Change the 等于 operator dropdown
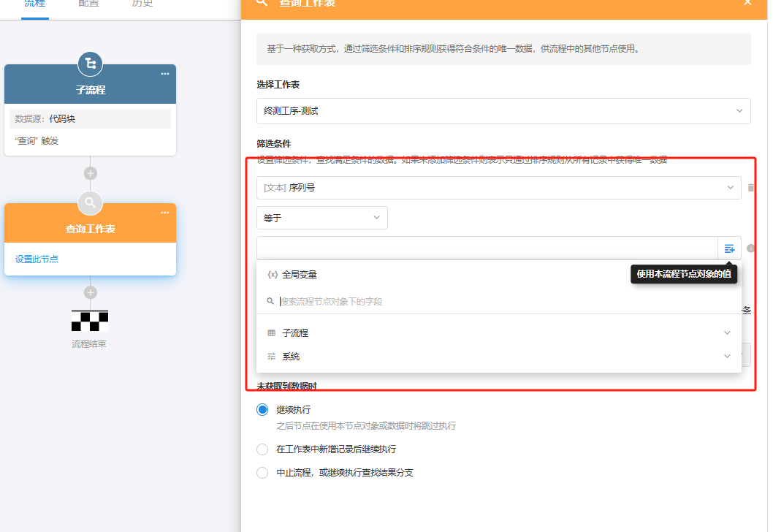Screen dimensions: 773x532 pos(321,218)
